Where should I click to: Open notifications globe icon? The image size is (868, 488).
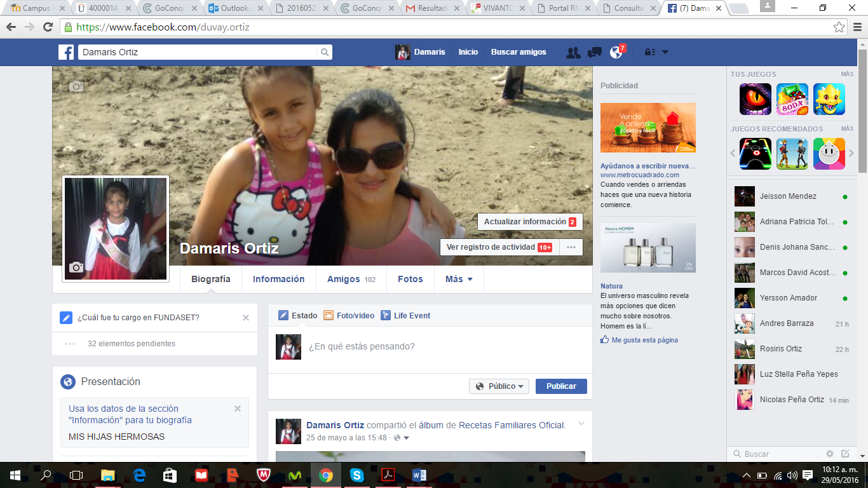tap(616, 53)
